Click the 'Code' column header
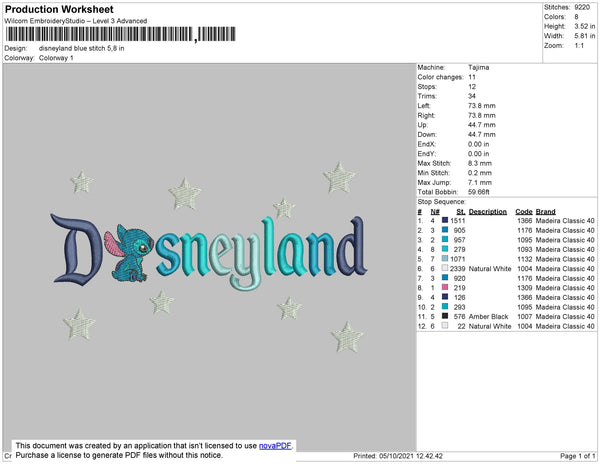Screen dimensions: 600x464 pyautogui.click(x=524, y=212)
